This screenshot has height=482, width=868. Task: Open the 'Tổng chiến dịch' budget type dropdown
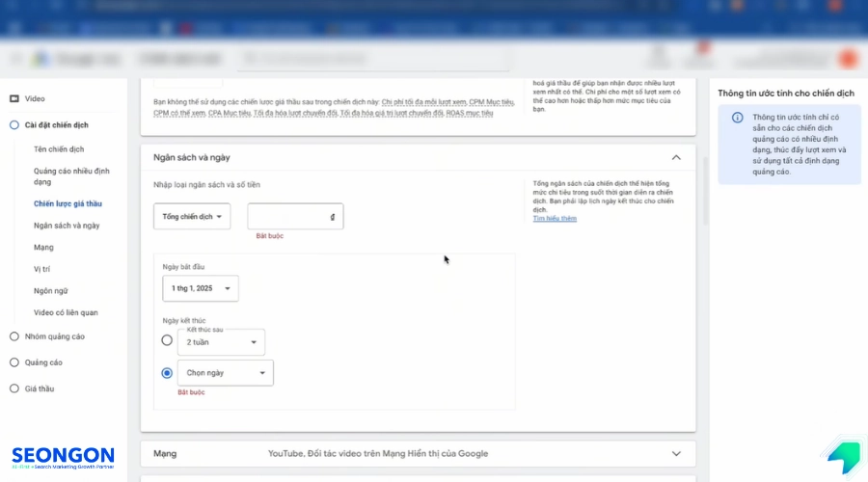(192, 216)
